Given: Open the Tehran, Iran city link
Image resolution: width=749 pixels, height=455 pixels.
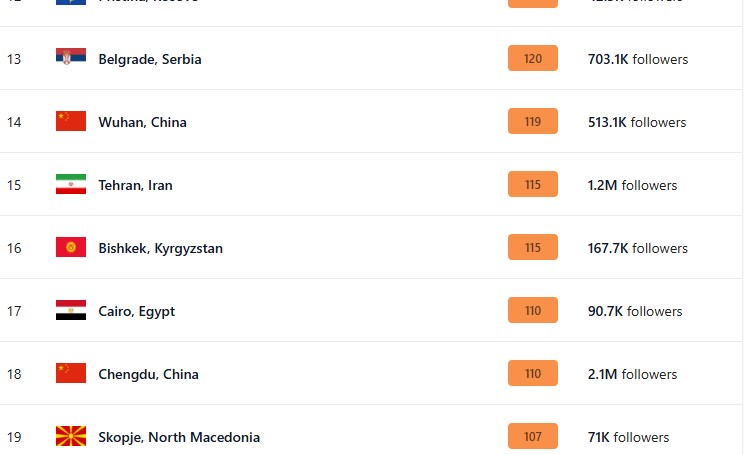Looking at the screenshot, I should tap(135, 185).
